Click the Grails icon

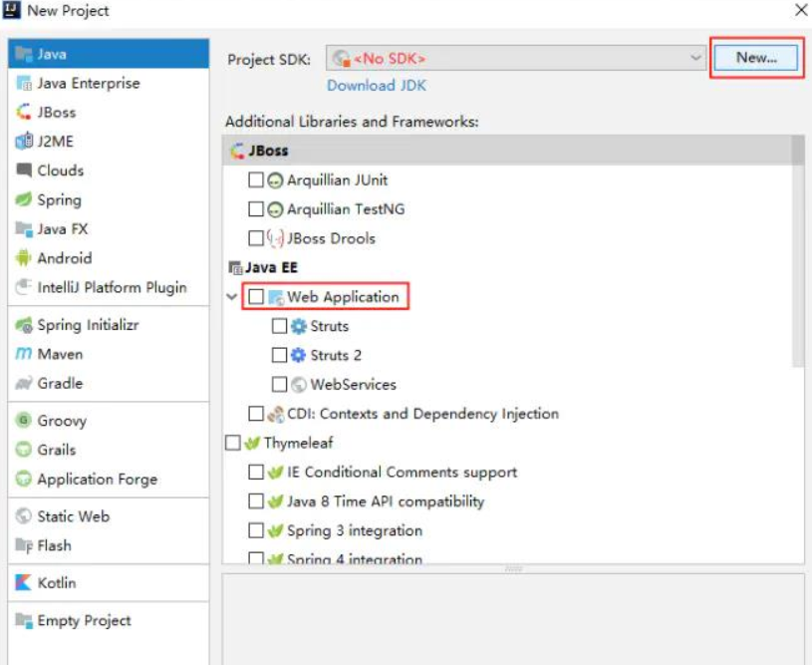pos(24,450)
